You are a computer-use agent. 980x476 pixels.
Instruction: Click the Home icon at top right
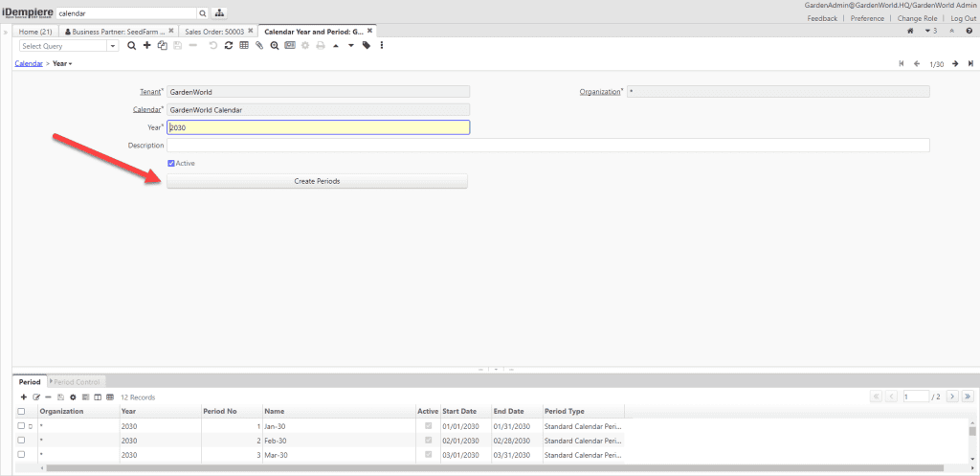pyautogui.click(x=910, y=32)
